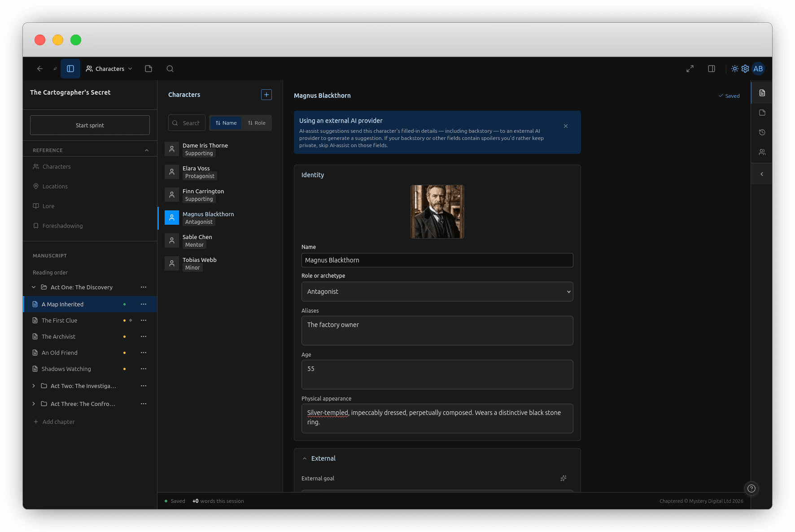795x532 pixels.
Task: Click AI-assist sparkle for External goal
Action: [563, 478]
